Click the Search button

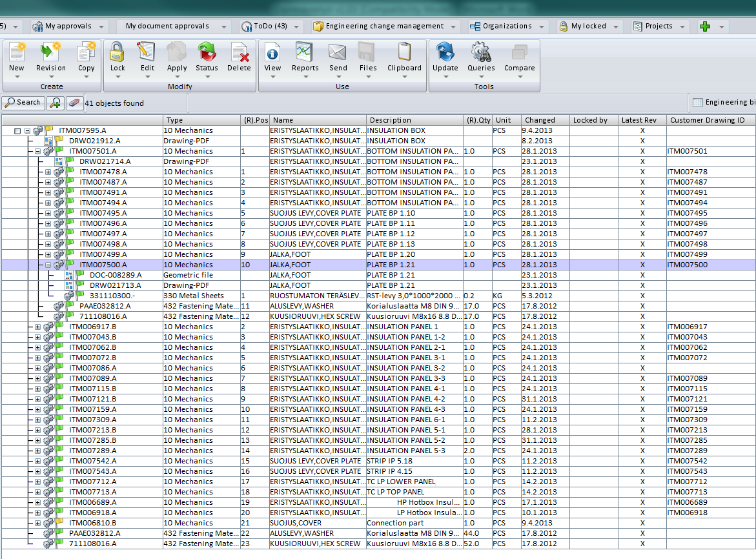pos(23,103)
